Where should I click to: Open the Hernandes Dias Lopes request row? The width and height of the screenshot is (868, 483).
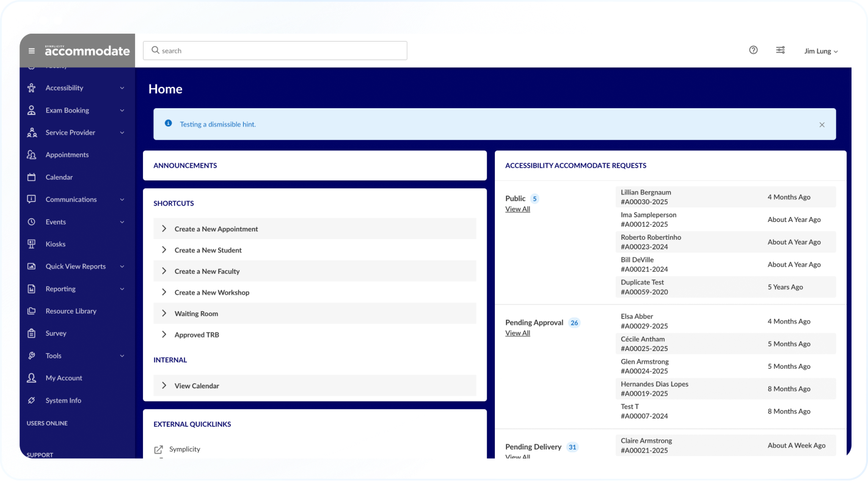pos(726,389)
